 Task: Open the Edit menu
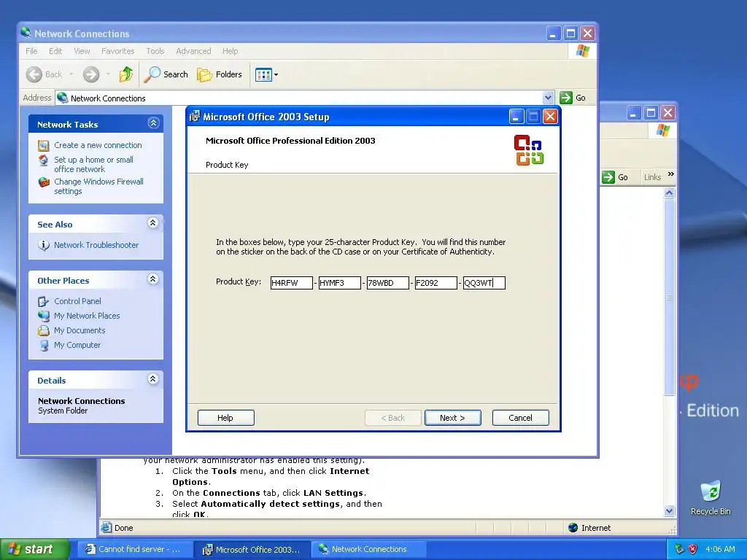(55, 51)
